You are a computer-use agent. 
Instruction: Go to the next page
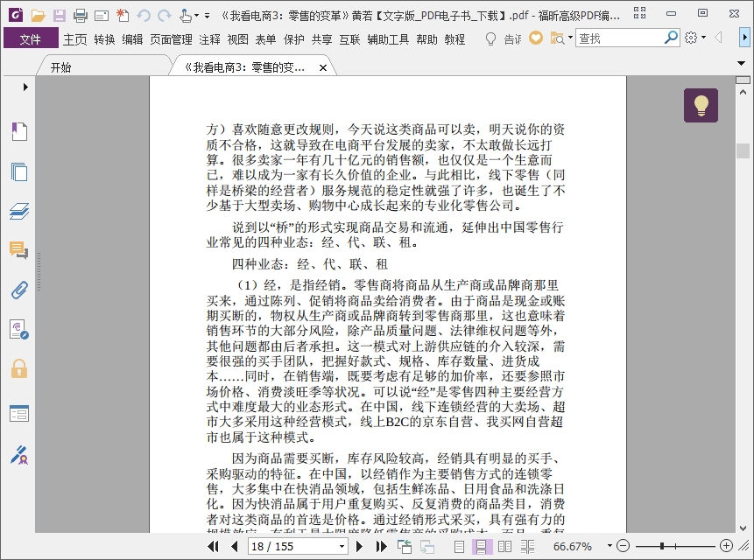click(359, 546)
